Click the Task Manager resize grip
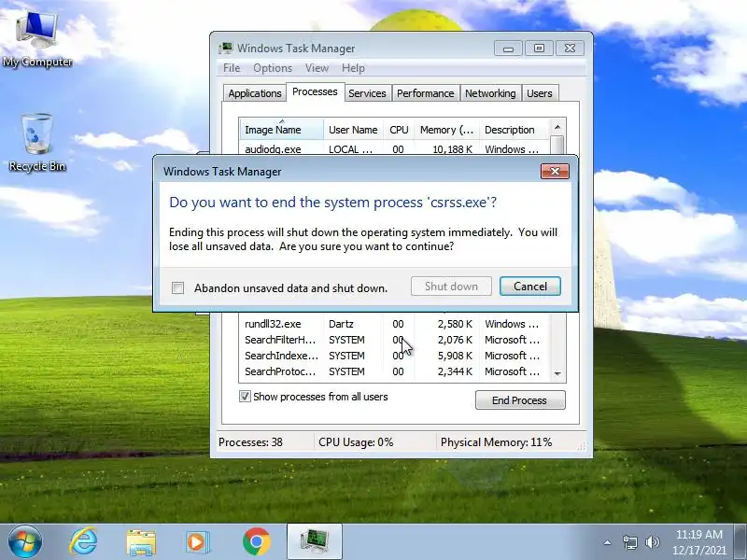 tap(581, 446)
